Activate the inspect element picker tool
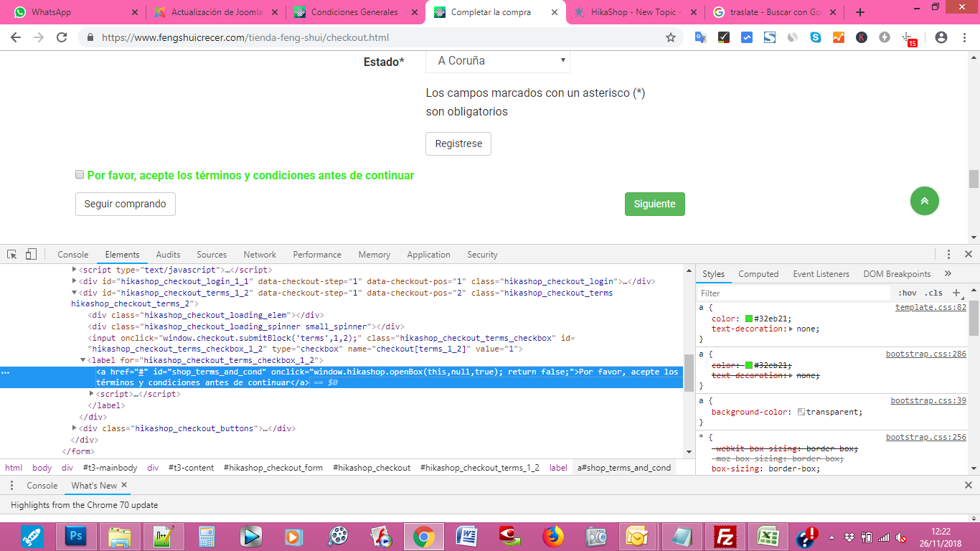The image size is (980, 551). coord(12,255)
